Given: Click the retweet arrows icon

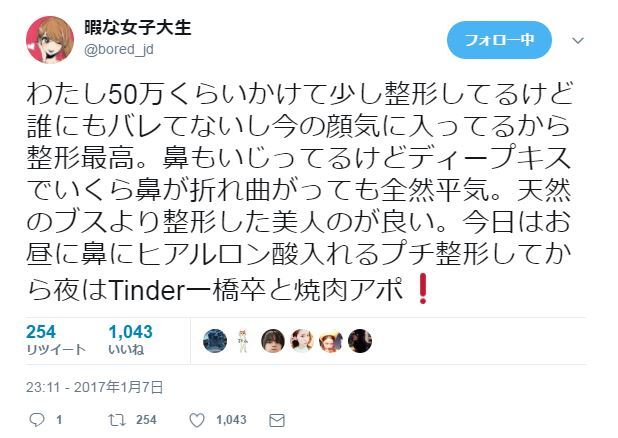Looking at the screenshot, I should 116,420.
